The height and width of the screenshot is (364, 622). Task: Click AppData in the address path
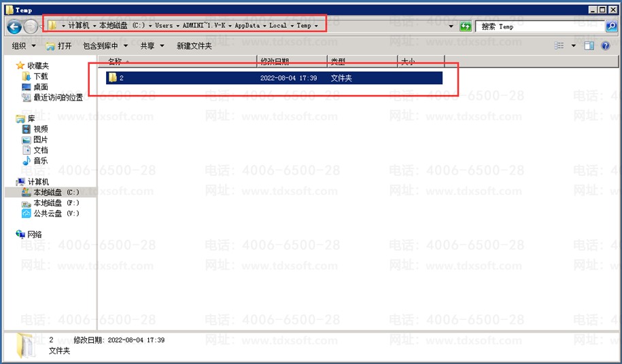[x=247, y=25]
